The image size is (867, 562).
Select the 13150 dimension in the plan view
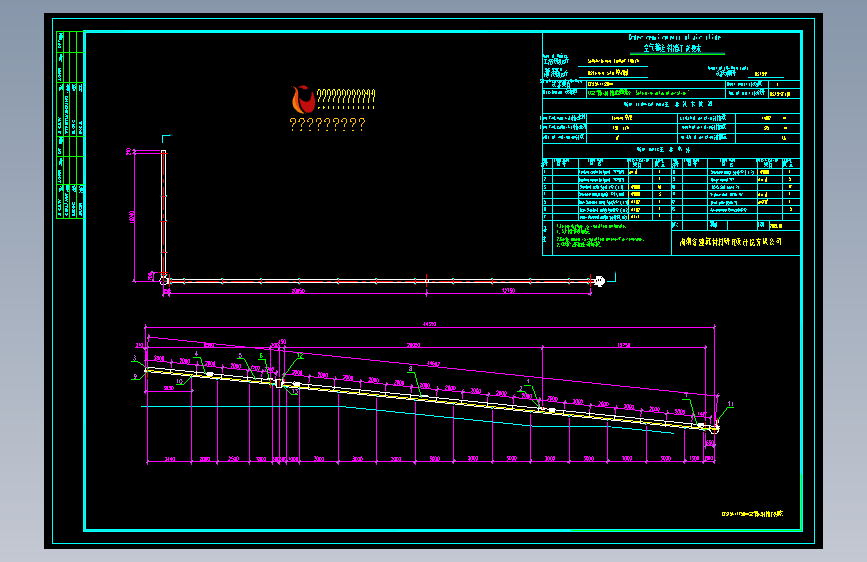click(508, 290)
